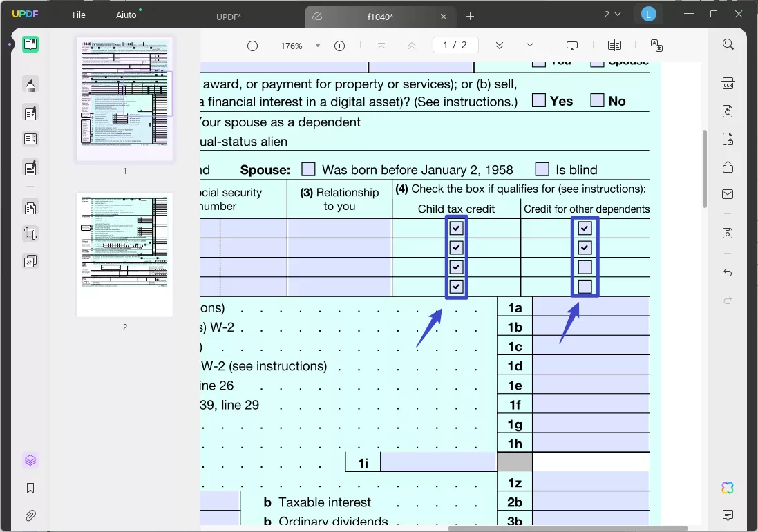Select page 1 thumbnail
This screenshot has height=532, width=758.
click(125, 99)
